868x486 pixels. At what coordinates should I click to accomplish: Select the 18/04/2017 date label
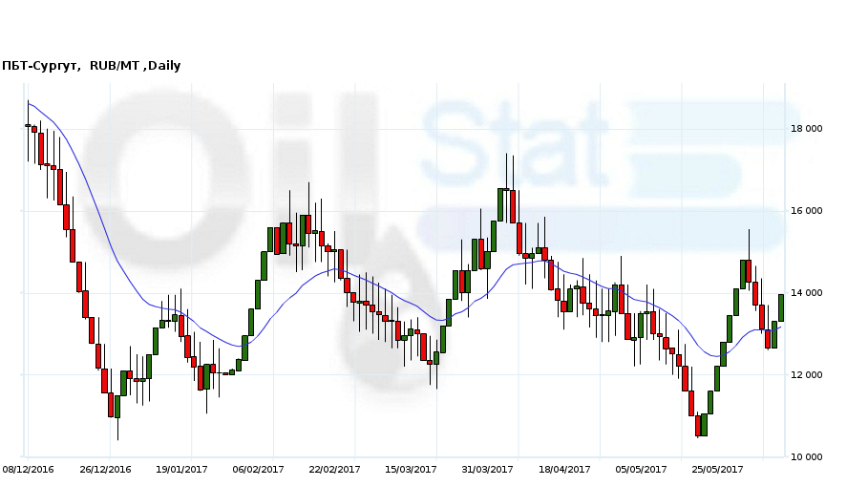564,469
